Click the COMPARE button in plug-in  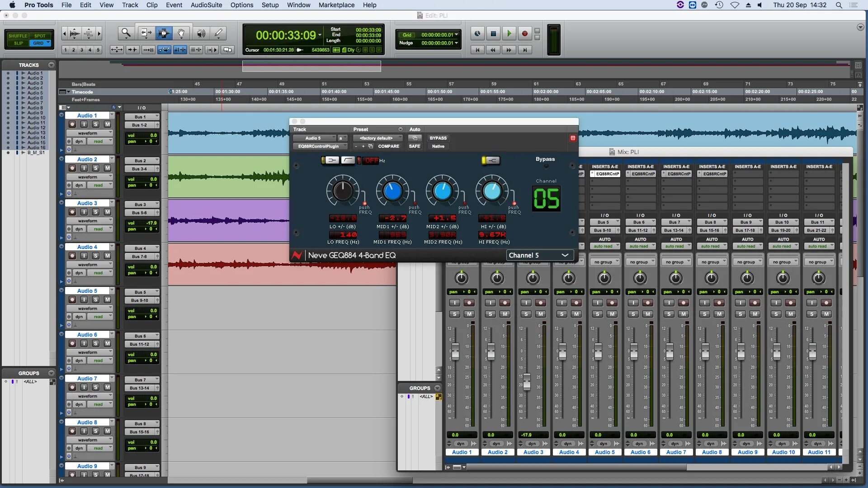tap(388, 146)
